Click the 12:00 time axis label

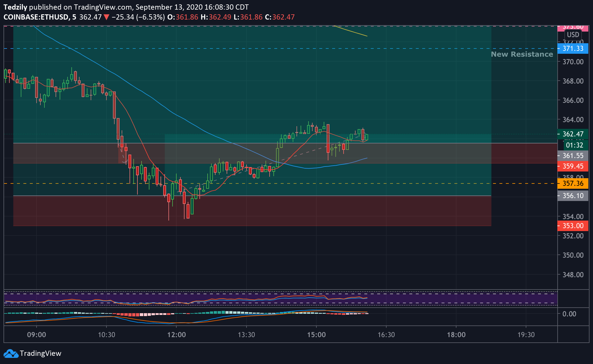click(x=176, y=335)
